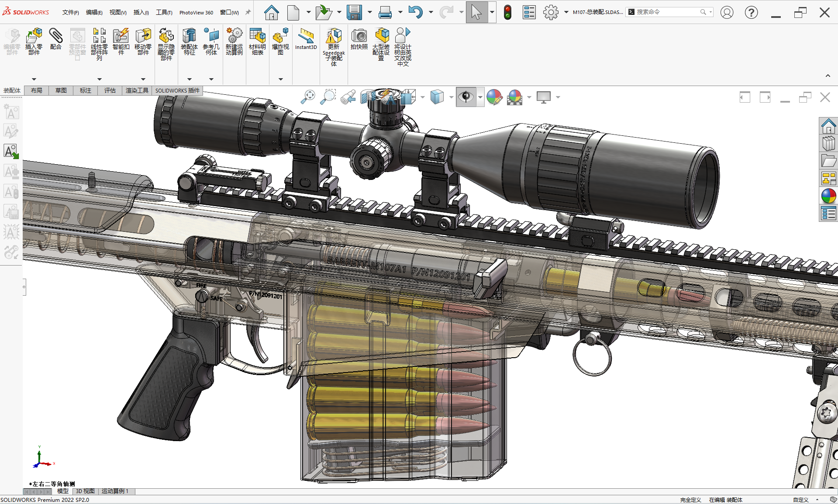The height and width of the screenshot is (504, 838).
Task: Select the 配合 (Mate) paperclip tool
Action: [56, 39]
